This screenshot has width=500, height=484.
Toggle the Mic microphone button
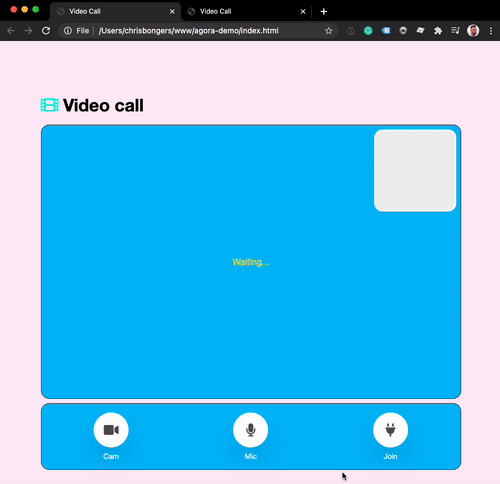coord(250,430)
